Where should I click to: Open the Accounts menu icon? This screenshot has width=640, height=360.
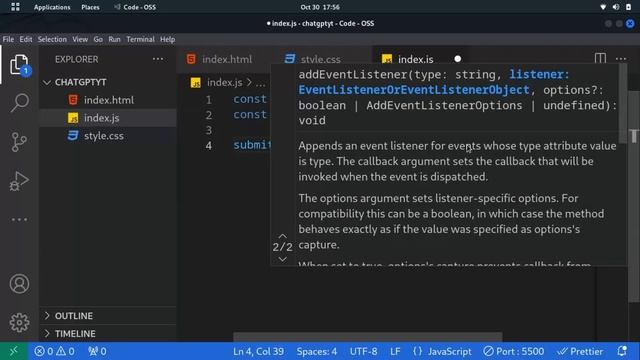click(x=19, y=284)
